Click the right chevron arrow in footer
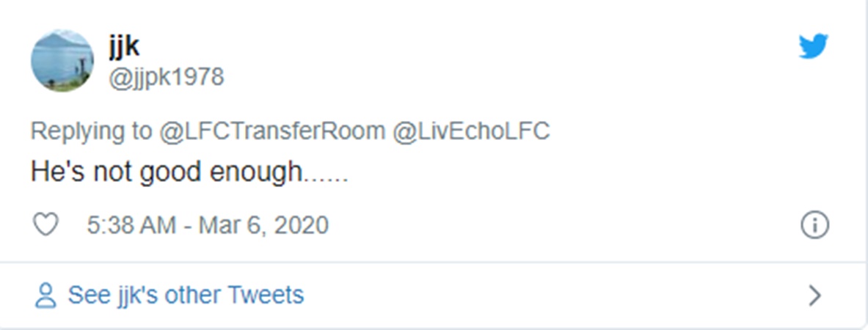Viewport: 868px width, 330px height. point(815,295)
